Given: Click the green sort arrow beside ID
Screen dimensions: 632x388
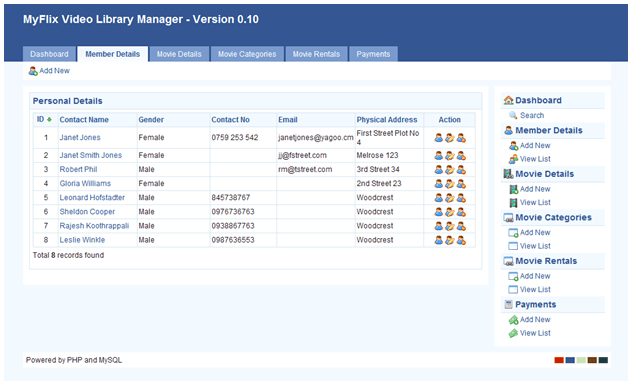Looking at the screenshot, I should pyautogui.click(x=49, y=120).
